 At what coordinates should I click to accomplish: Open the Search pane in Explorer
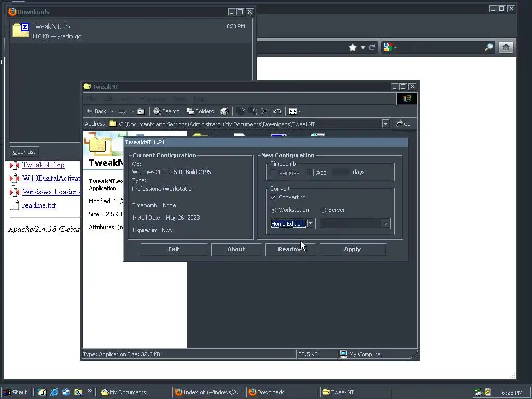166,111
